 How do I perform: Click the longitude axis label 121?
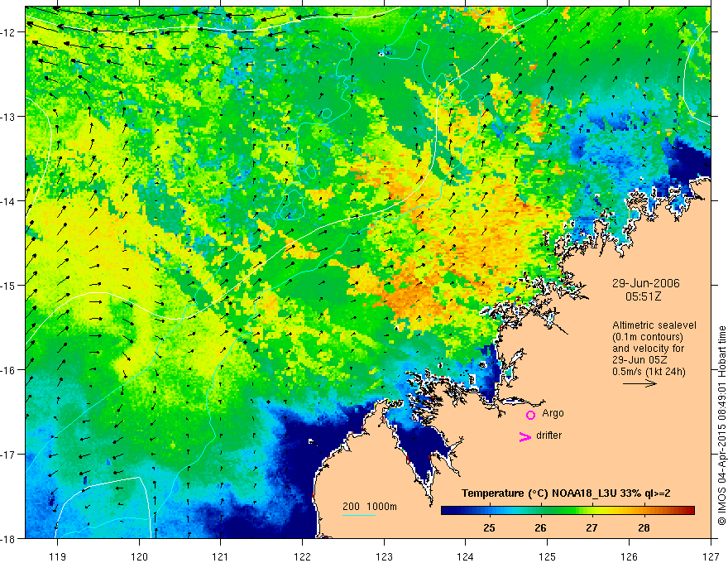(221, 556)
